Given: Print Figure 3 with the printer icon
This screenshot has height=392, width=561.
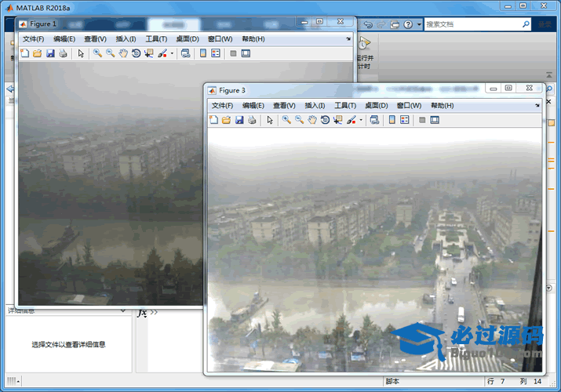Looking at the screenshot, I should tap(252, 120).
